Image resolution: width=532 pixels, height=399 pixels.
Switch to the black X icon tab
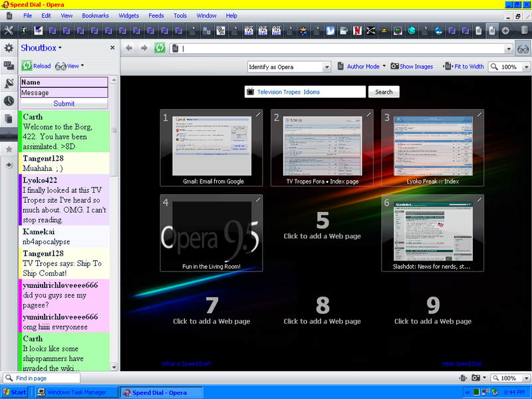370,31
